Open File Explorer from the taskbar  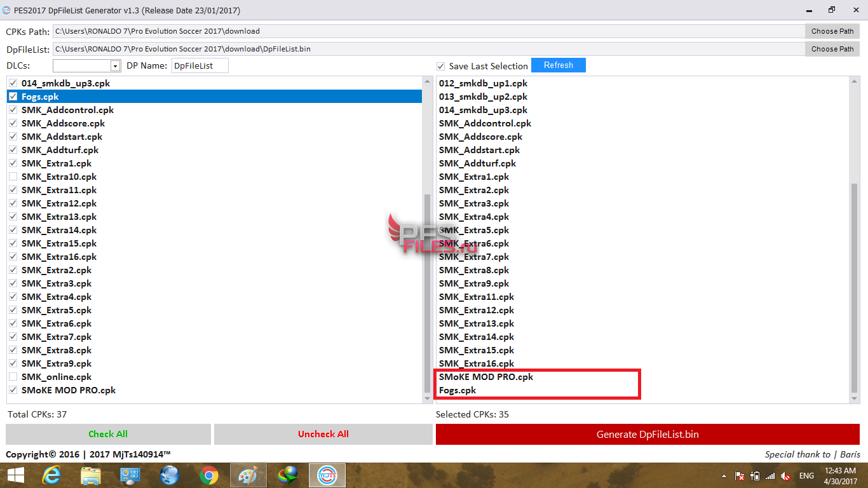91,475
